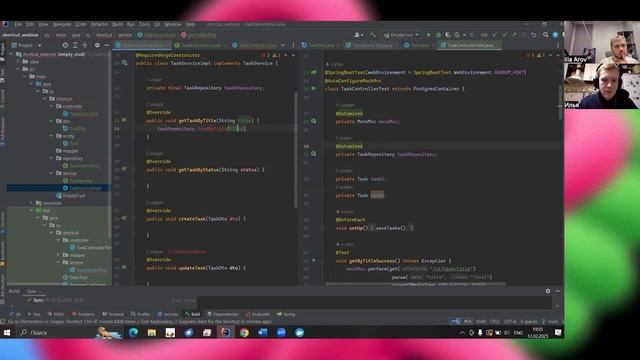640x360 pixels.
Task: Select EmptyCrud class in project tree
Action: click(x=73, y=196)
